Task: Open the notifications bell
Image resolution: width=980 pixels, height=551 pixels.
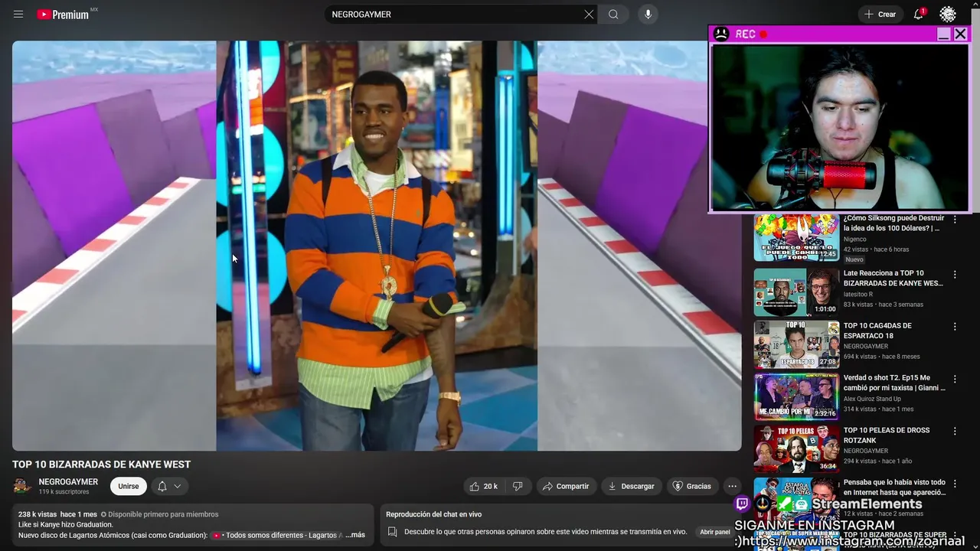Action: (919, 15)
